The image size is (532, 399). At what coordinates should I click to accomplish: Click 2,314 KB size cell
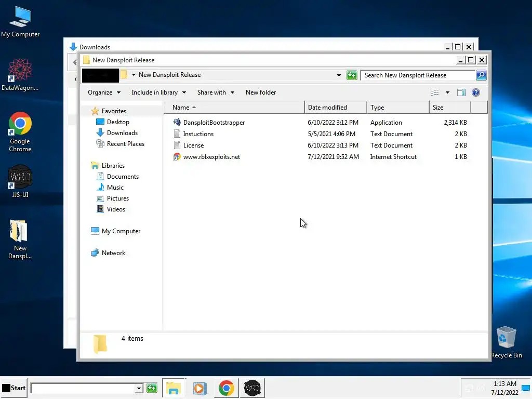click(455, 123)
